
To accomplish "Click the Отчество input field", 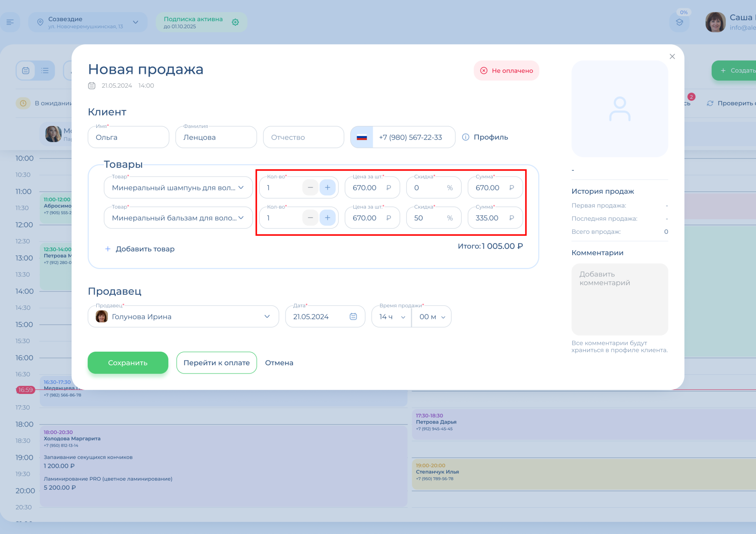I will click(303, 137).
